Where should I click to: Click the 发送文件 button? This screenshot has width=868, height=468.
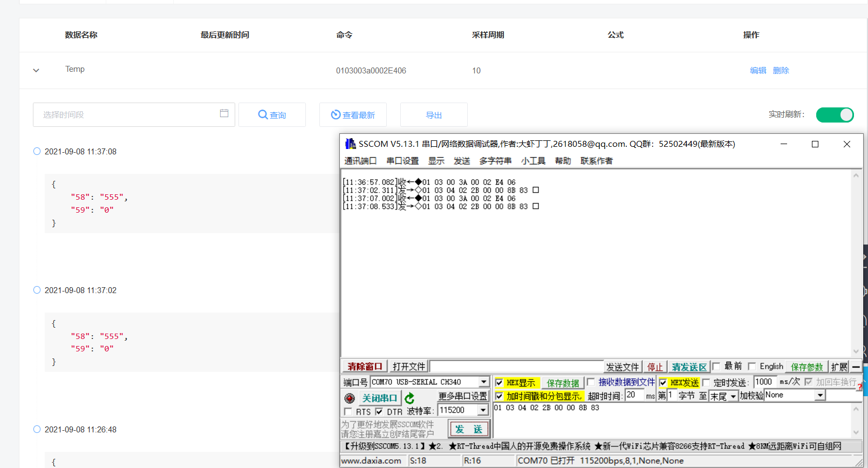[x=623, y=367]
